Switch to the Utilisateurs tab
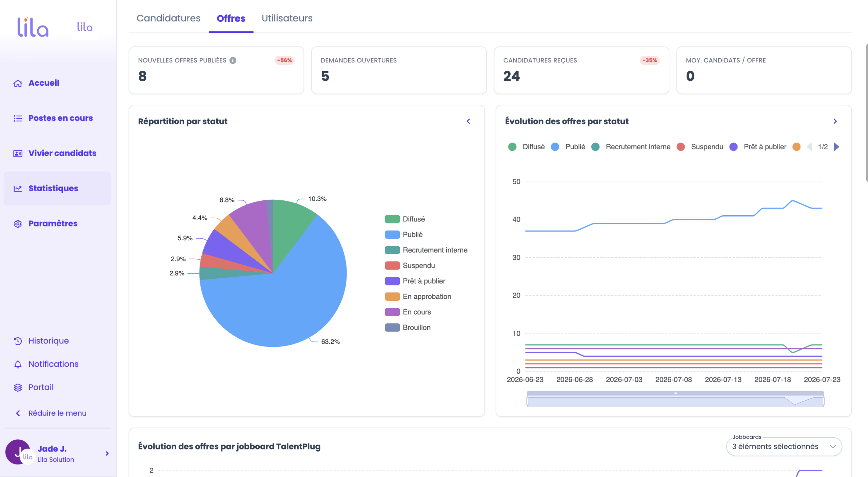 point(287,18)
